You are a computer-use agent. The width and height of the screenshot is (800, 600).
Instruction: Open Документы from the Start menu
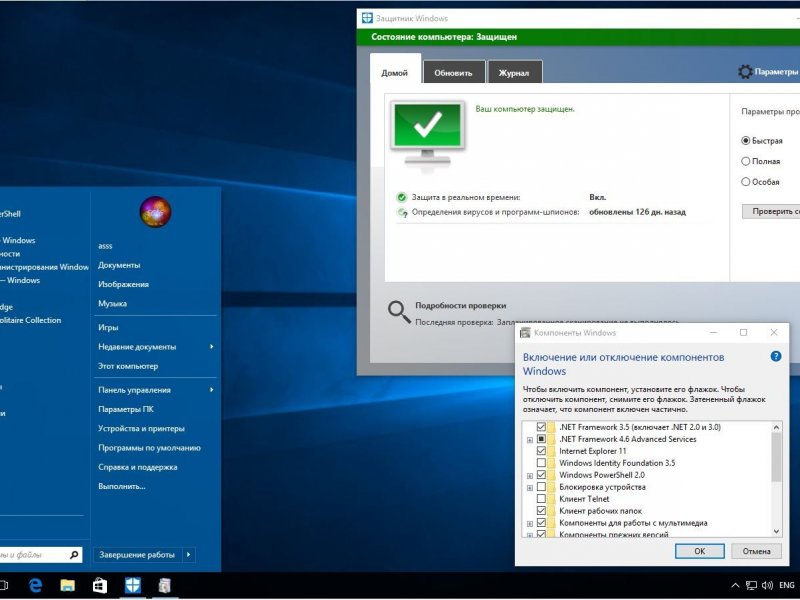(119, 265)
